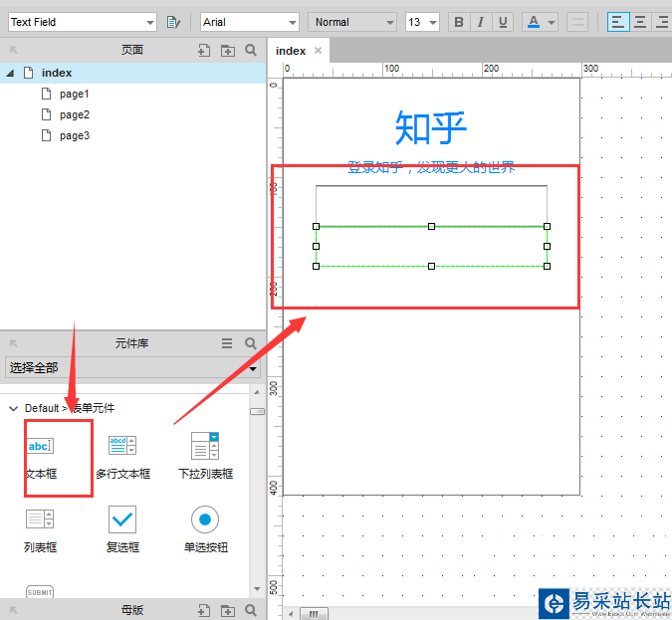Click the upper text field on canvas
The height and width of the screenshot is (620, 672).
pos(431,206)
